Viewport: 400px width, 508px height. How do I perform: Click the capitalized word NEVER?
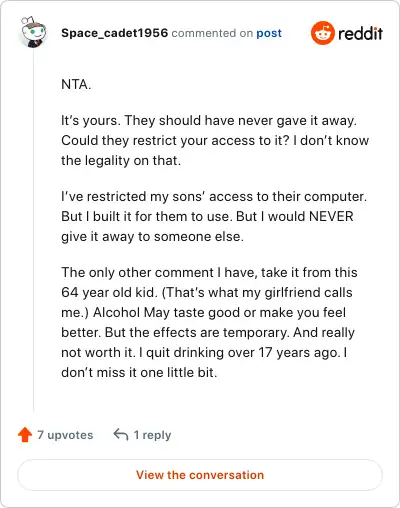(x=331, y=216)
